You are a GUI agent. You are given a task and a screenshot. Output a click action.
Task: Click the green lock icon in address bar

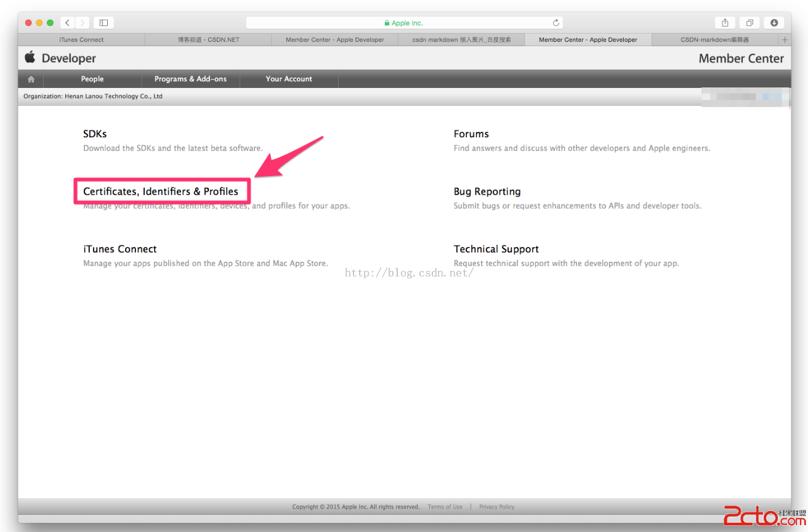387,23
